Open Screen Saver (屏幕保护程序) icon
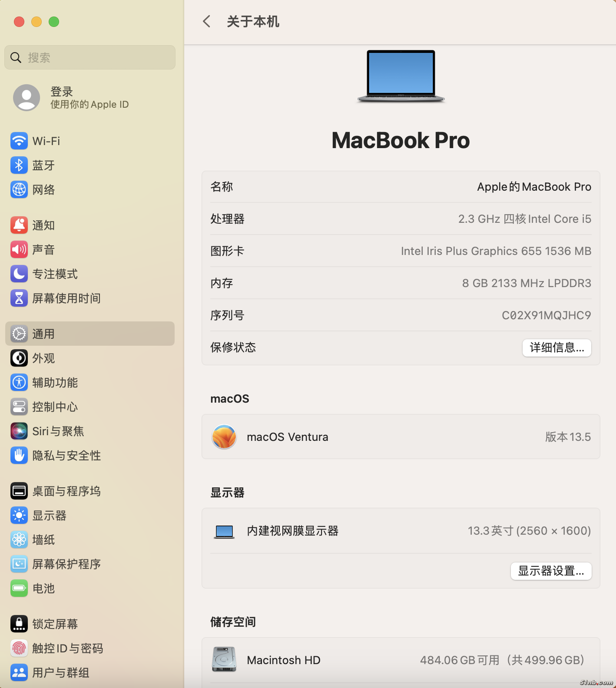 coord(19,564)
